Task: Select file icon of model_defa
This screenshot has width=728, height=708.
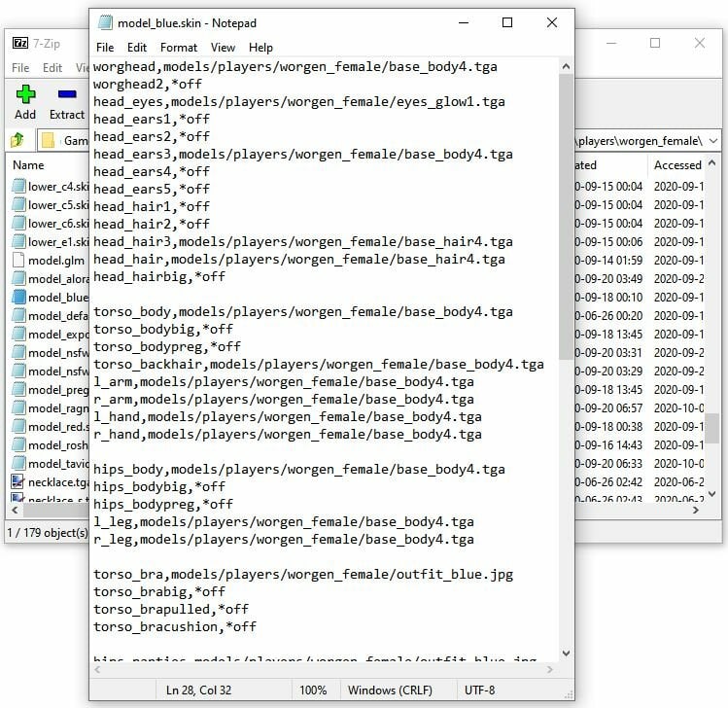Action: [18, 315]
